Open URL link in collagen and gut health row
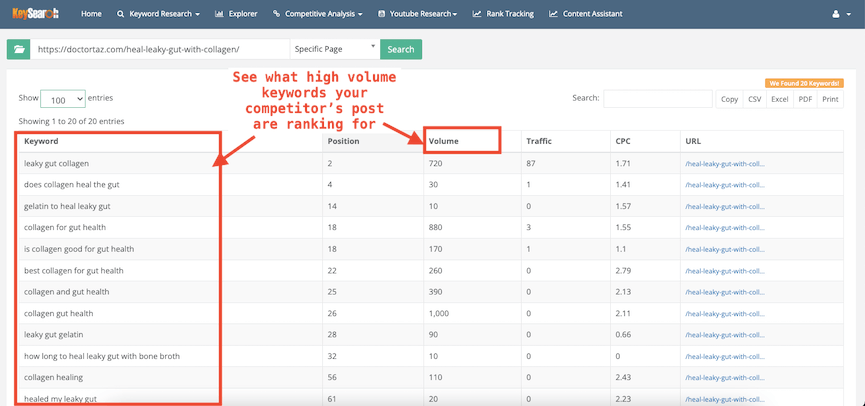The image size is (865, 406). (725, 292)
